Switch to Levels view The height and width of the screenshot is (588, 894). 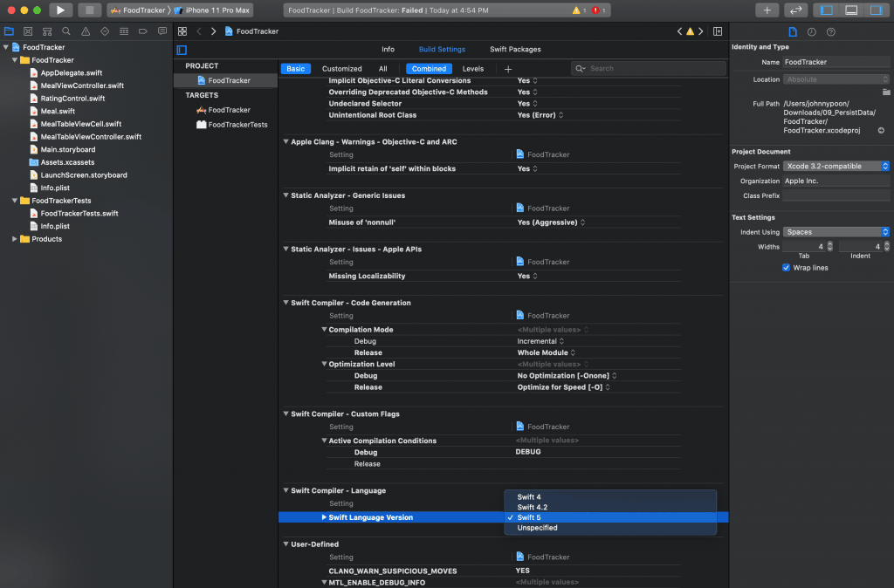click(472, 69)
